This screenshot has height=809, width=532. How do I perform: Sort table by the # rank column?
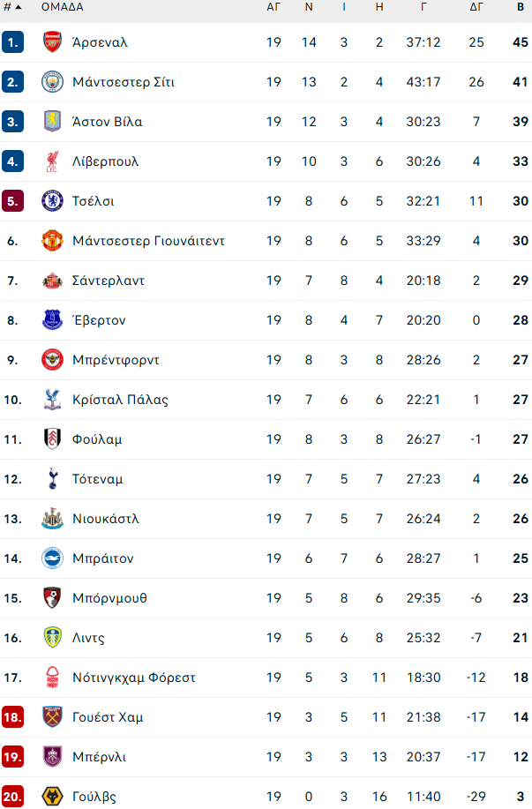pos(11,6)
